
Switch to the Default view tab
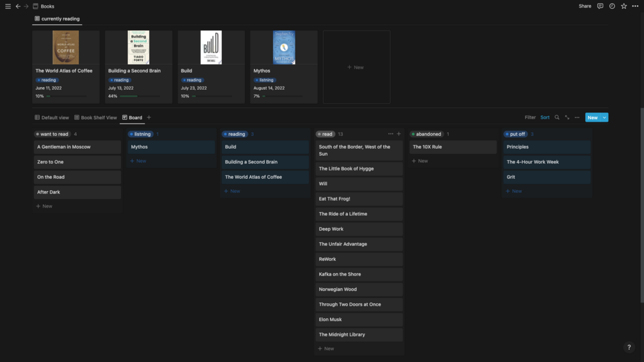(x=52, y=117)
